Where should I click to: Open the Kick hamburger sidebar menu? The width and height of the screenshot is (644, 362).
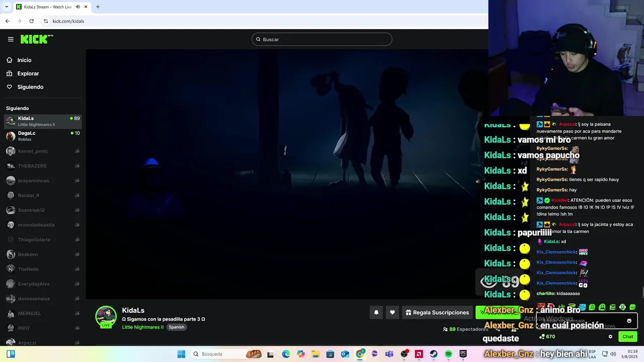coord(11,39)
